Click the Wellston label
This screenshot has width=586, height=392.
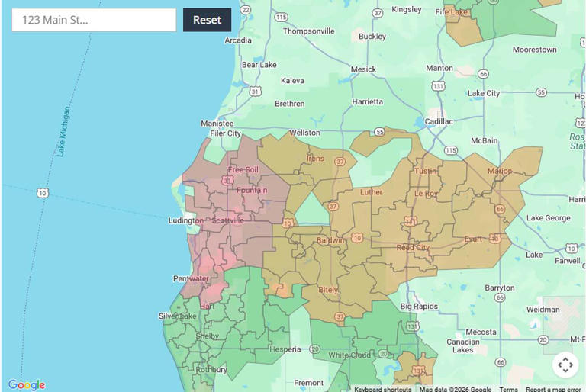click(x=304, y=133)
